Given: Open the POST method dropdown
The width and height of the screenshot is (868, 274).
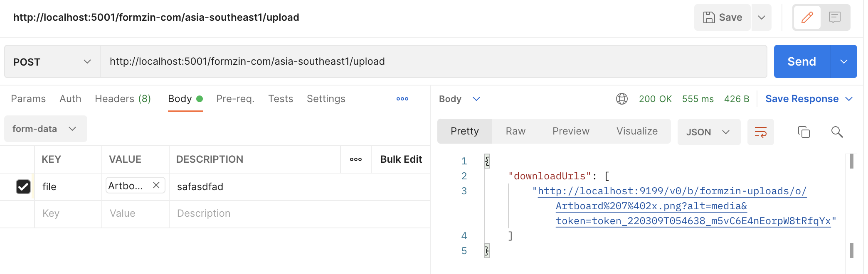Looking at the screenshot, I should click(x=52, y=62).
